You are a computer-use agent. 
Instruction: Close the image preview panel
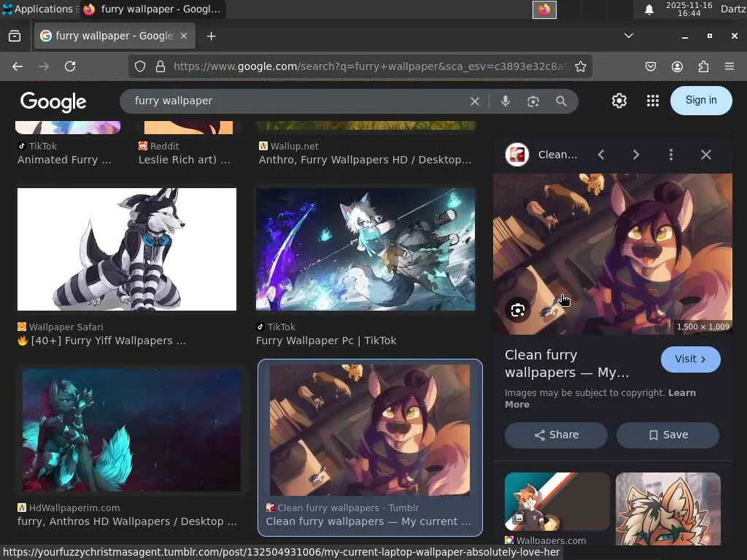coord(706,155)
